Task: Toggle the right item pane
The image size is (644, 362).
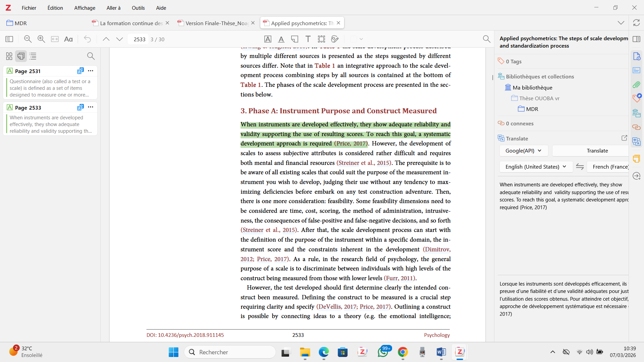Action: (636, 39)
